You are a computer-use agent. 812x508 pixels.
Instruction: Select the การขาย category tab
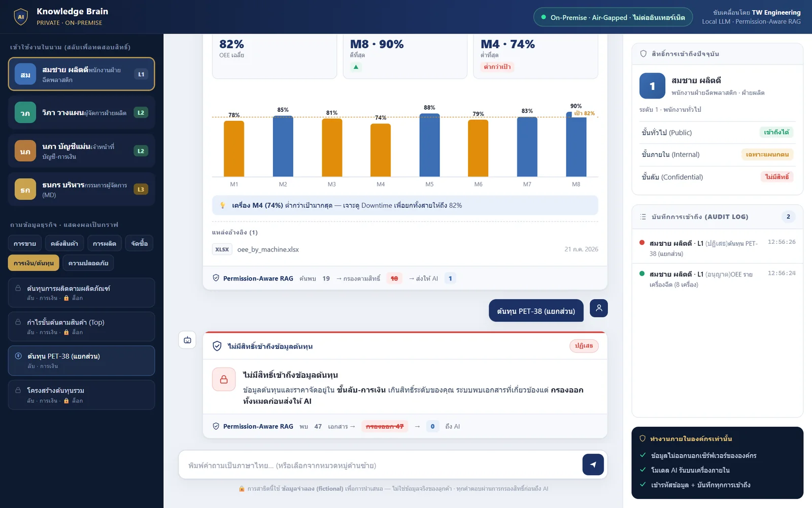coord(25,243)
